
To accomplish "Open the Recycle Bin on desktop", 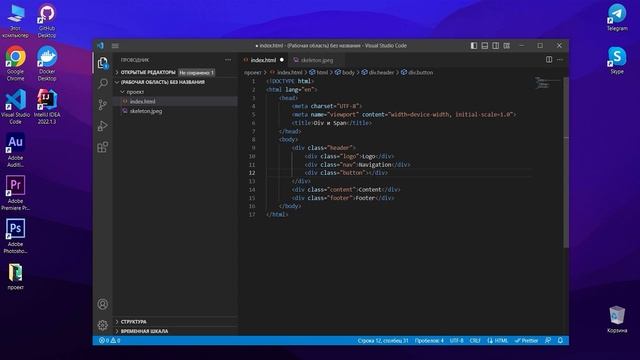I will click(x=617, y=319).
